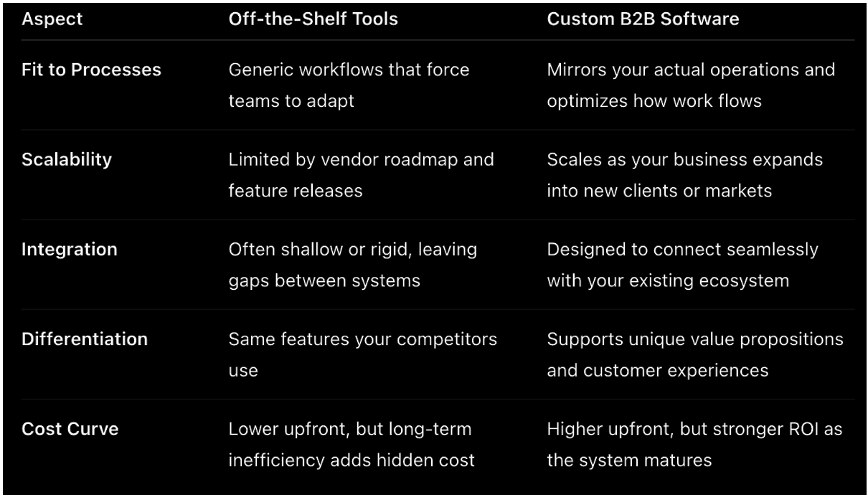Click the "Higher upfront, but stronger ROI" cell
This screenshot has height=495, width=868.
pyautogui.click(x=694, y=443)
